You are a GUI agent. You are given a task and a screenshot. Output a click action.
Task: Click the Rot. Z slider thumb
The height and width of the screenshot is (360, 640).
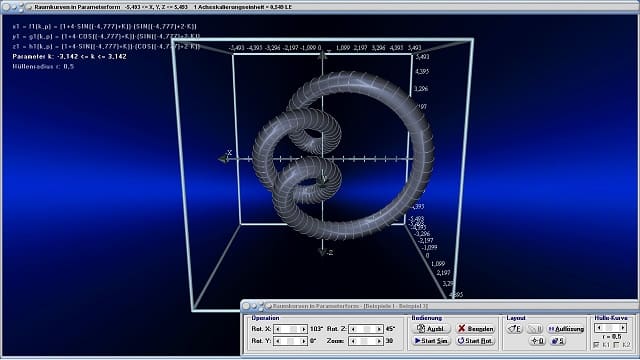367,329
